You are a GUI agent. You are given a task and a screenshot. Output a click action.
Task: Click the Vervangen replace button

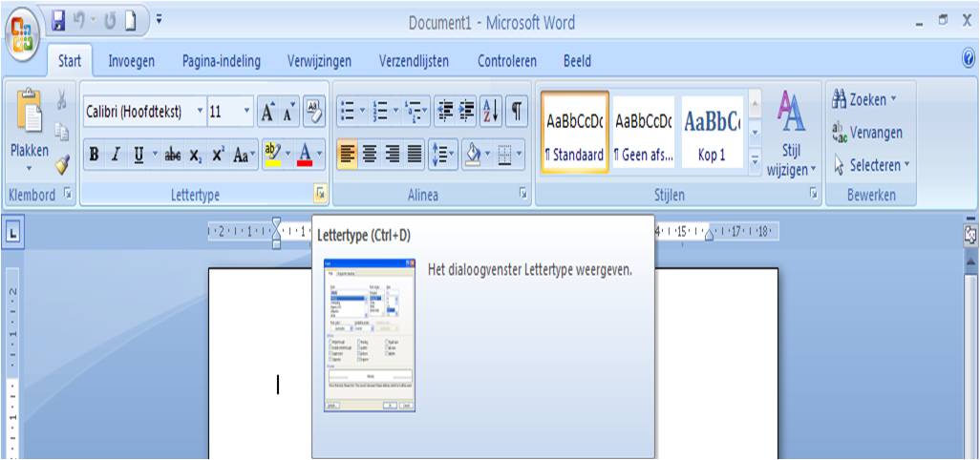pos(867,133)
